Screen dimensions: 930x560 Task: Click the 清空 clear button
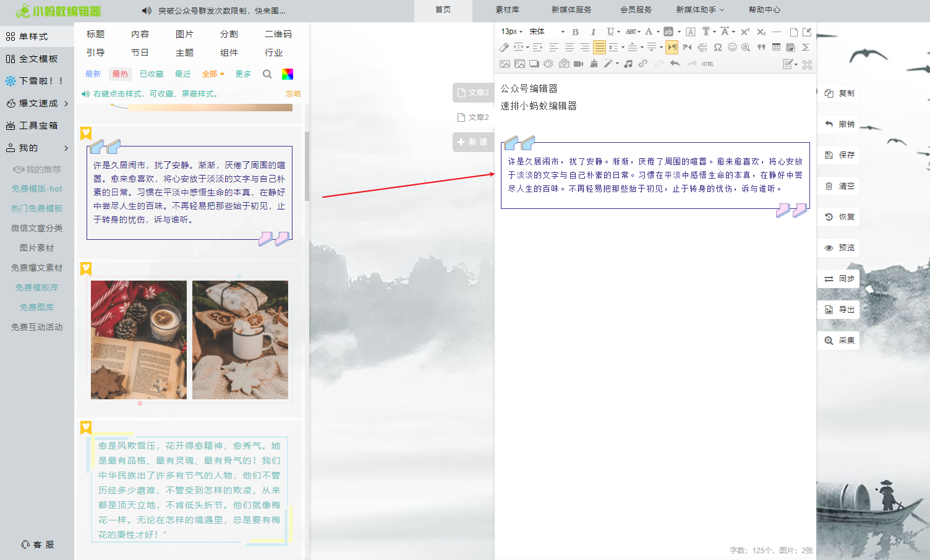point(839,186)
